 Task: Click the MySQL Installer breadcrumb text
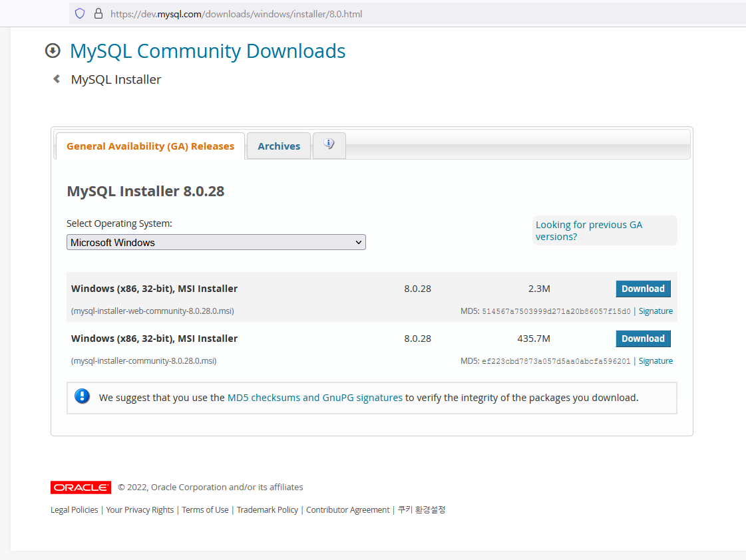116,79
